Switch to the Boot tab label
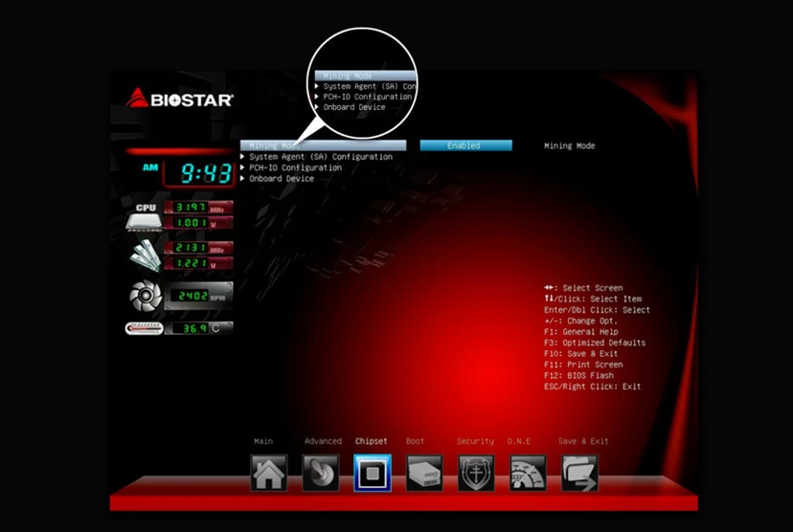 [416, 441]
